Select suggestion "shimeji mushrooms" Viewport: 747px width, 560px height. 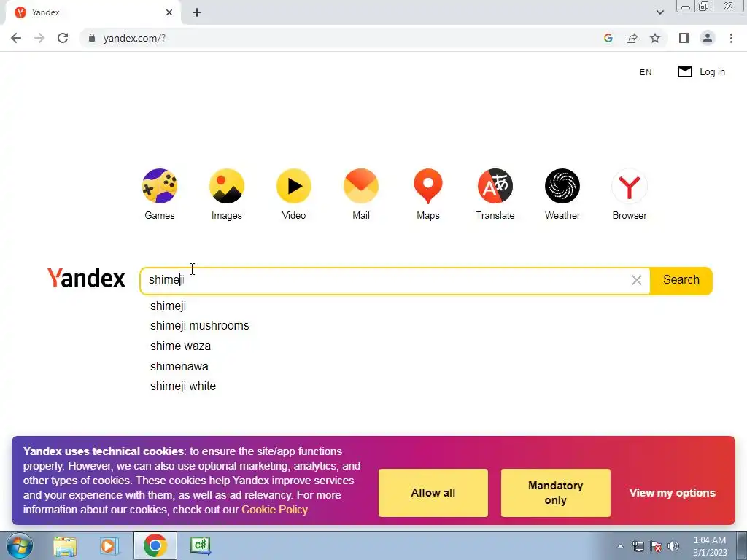point(200,326)
